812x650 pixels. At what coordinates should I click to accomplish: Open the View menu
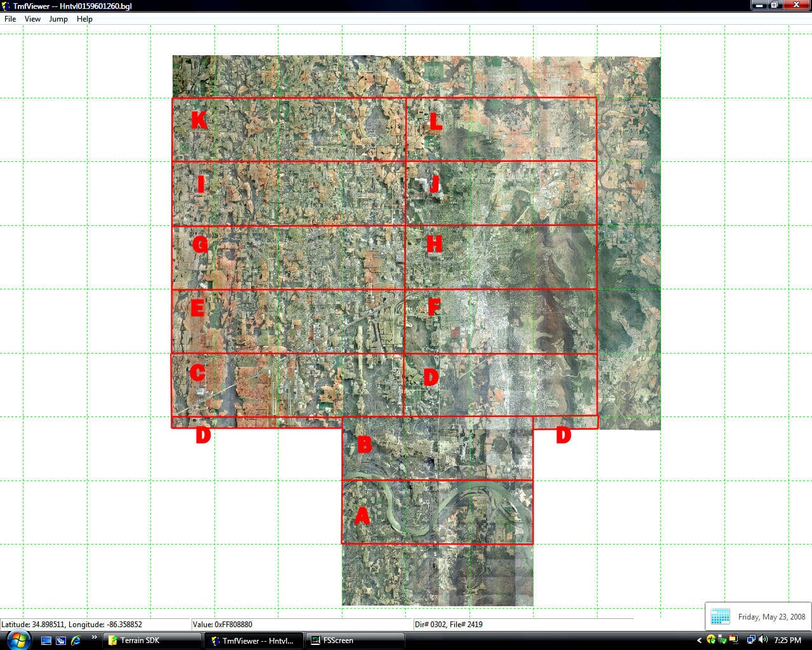(32, 19)
